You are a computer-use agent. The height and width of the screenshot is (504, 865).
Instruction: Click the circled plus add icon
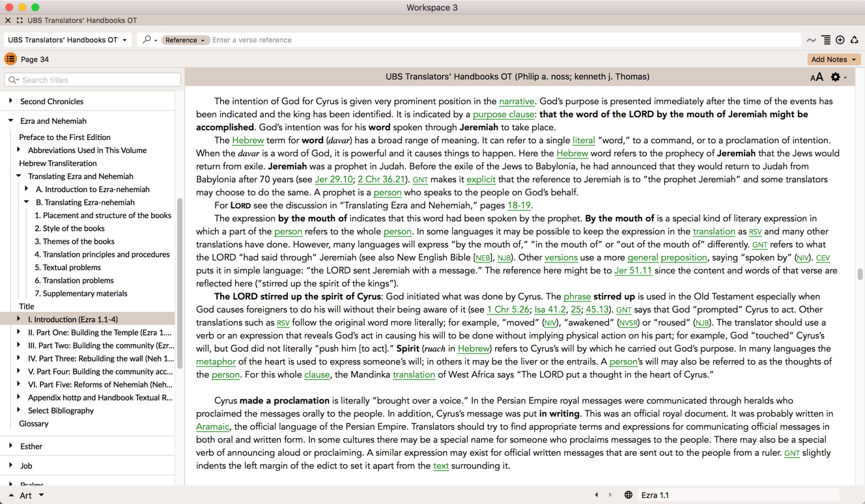pyautogui.click(x=840, y=40)
